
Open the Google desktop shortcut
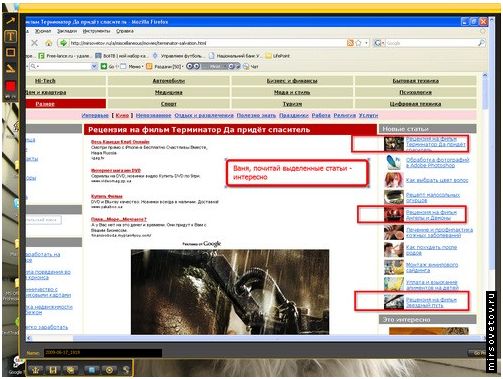16,366
